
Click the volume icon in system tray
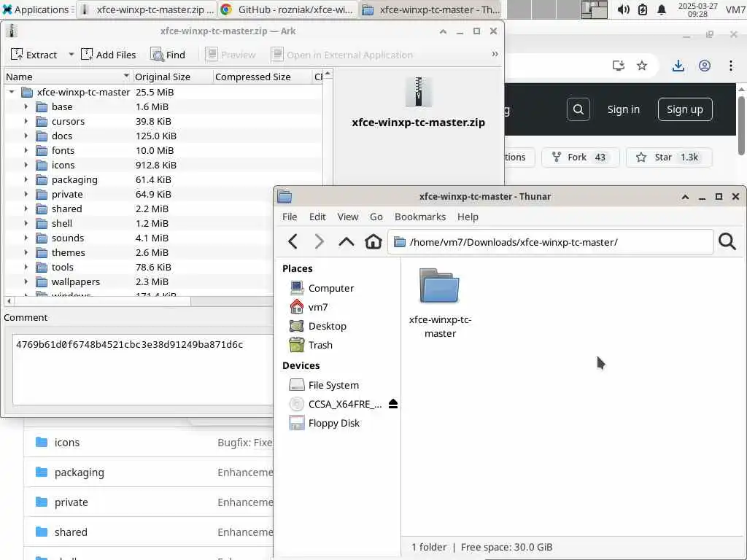(x=623, y=9)
